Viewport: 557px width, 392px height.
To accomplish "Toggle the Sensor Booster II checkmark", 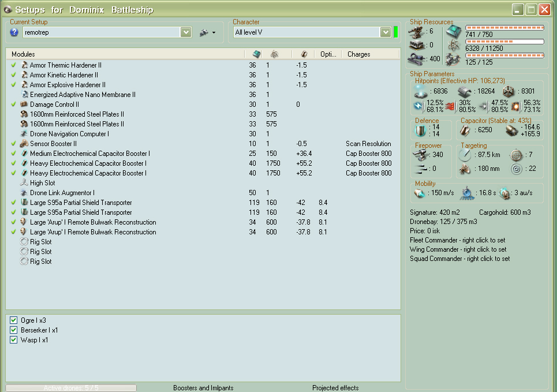I will [x=13, y=144].
